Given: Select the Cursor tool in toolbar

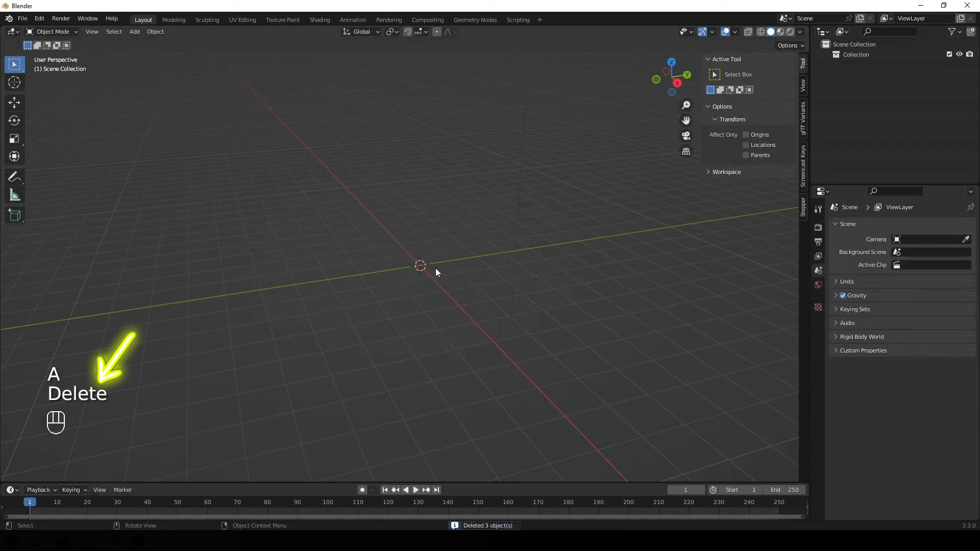Looking at the screenshot, I should [x=14, y=82].
